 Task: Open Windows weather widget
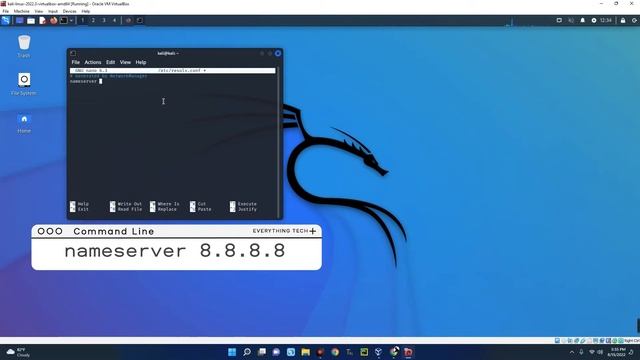[18, 352]
